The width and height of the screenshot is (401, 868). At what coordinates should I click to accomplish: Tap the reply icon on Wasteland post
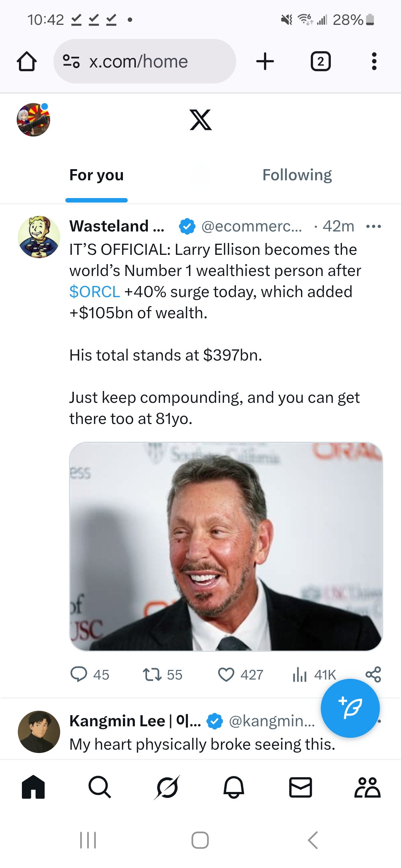point(79,674)
